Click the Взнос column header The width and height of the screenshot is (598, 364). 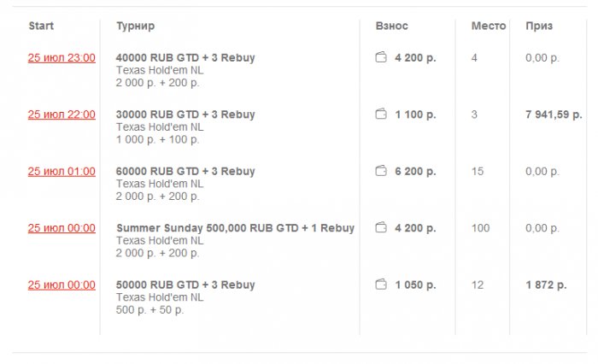(x=392, y=26)
